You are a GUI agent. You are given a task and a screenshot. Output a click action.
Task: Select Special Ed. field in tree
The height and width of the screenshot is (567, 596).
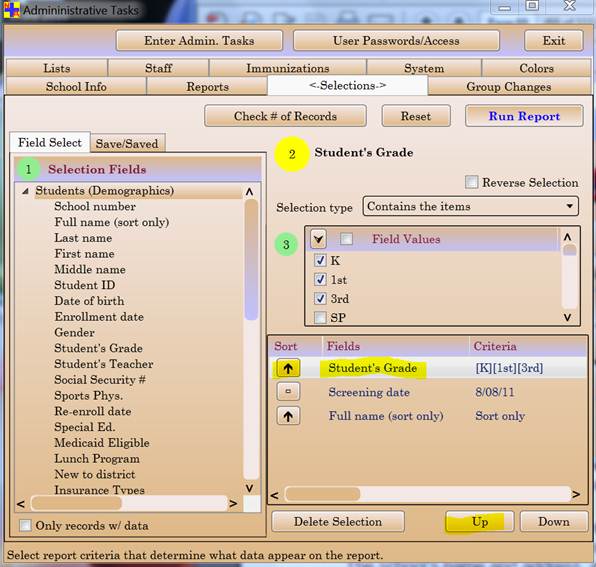[x=85, y=427]
